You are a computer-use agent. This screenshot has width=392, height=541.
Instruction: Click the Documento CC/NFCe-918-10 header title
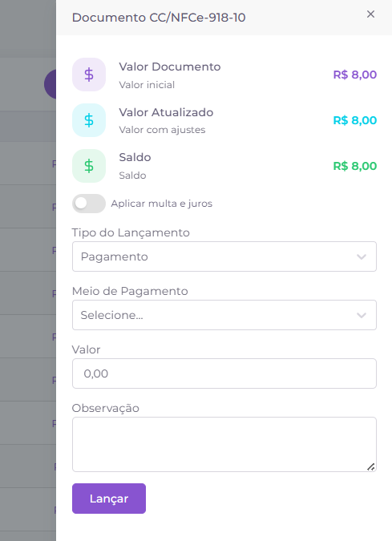[x=159, y=18]
